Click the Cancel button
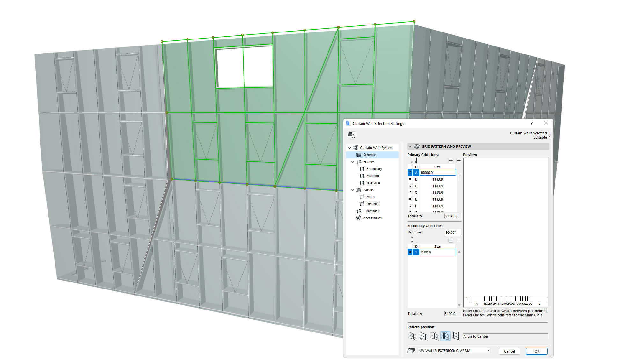The image size is (617, 364). 510,351
